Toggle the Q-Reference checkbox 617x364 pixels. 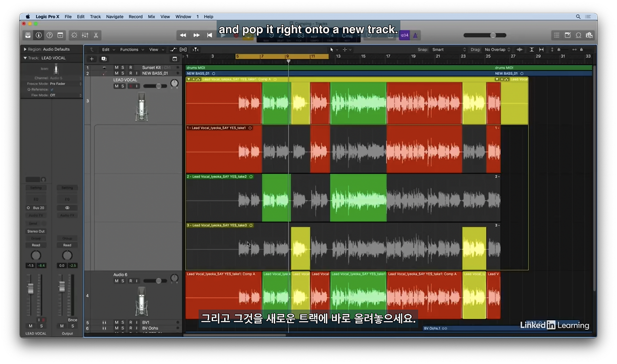click(x=52, y=90)
